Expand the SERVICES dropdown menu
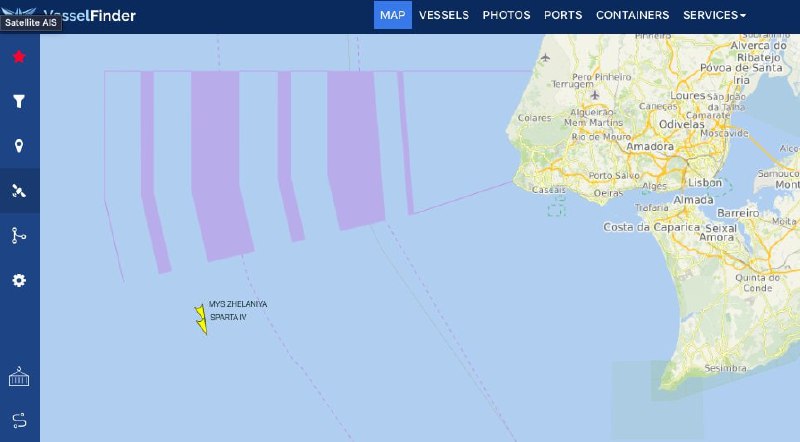This screenshot has width=800, height=442. pyautogui.click(x=714, y=15)
